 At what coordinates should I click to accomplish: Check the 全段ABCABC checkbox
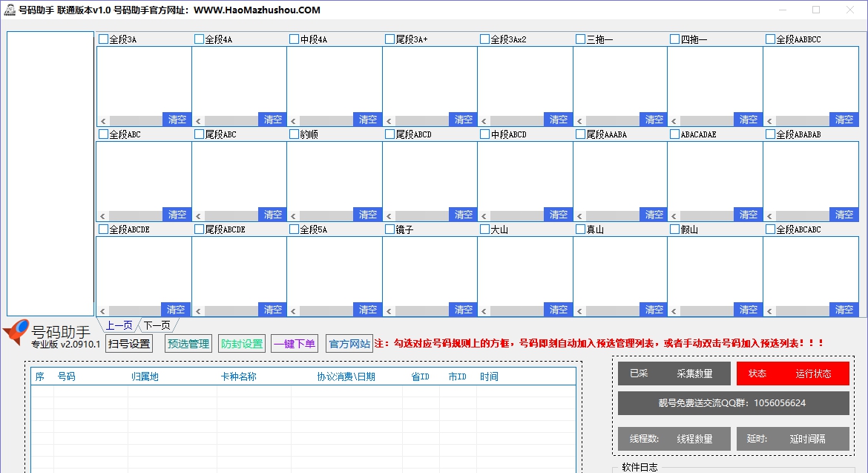coord(771,229)
